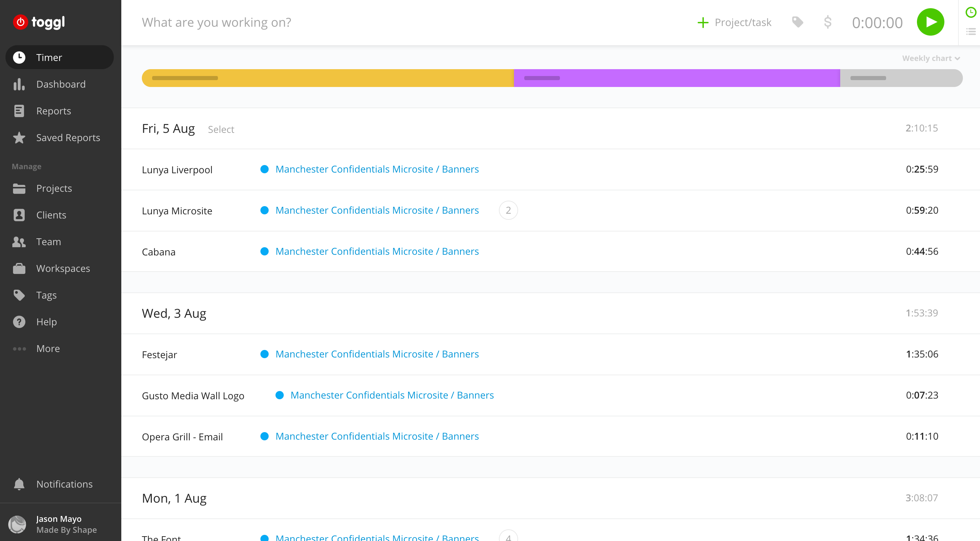Switch to manual mode list icon
This screenshot has width=980, height=541.
coord(971,32)
